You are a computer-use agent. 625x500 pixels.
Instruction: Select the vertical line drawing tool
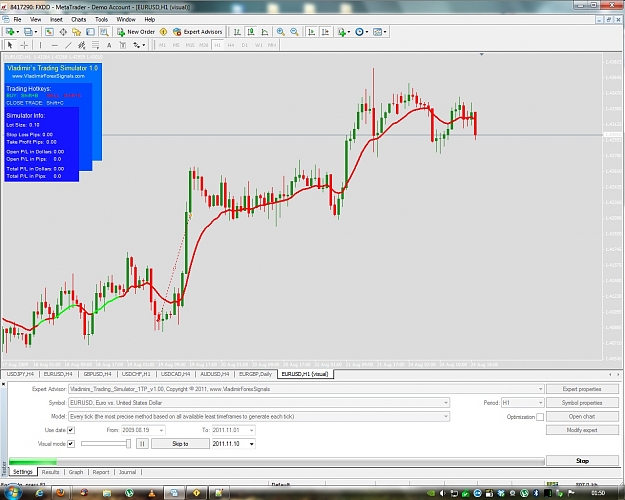coord(40,45)
